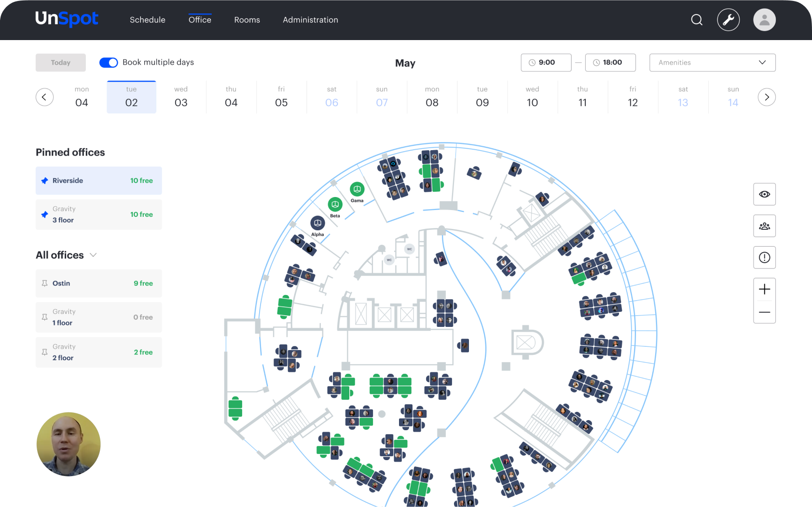Select the Alpha meeting room marker
812x507 pixels.
[317, 223]
